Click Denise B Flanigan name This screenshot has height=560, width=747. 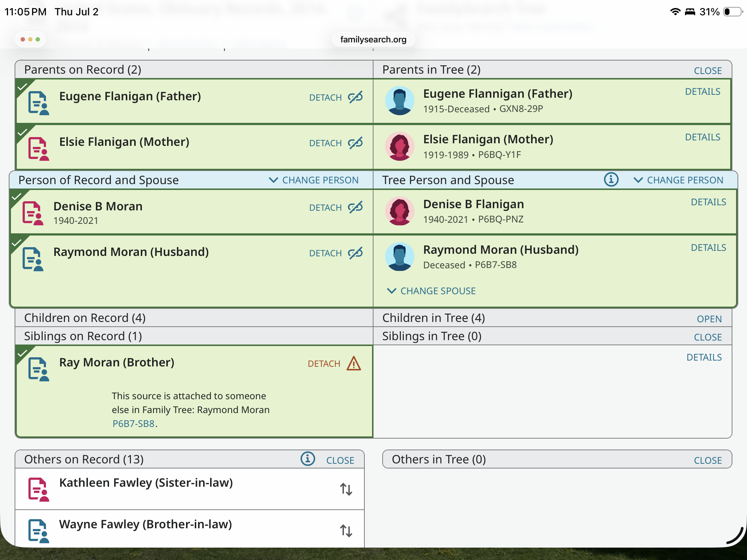point(473,204)
